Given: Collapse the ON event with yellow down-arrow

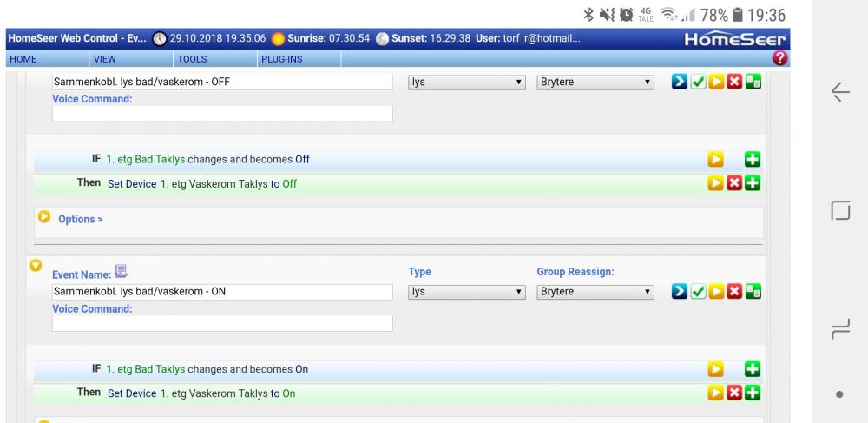Looking at the screenshot, I should 36,266.
